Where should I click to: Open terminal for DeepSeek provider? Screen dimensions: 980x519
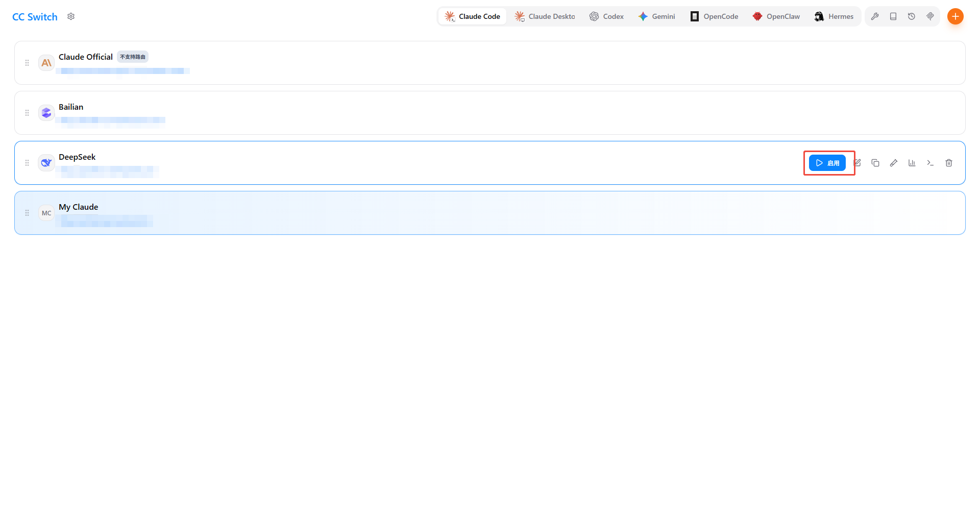click(x=930, y=163)
